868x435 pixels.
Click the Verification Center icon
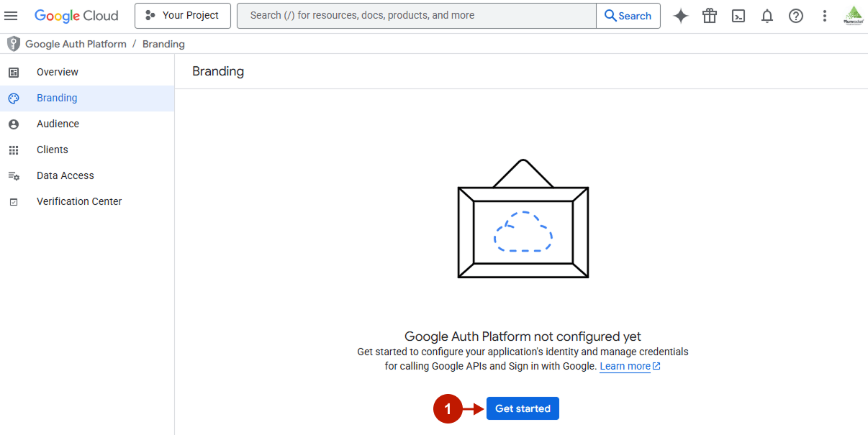coord(14,201)
